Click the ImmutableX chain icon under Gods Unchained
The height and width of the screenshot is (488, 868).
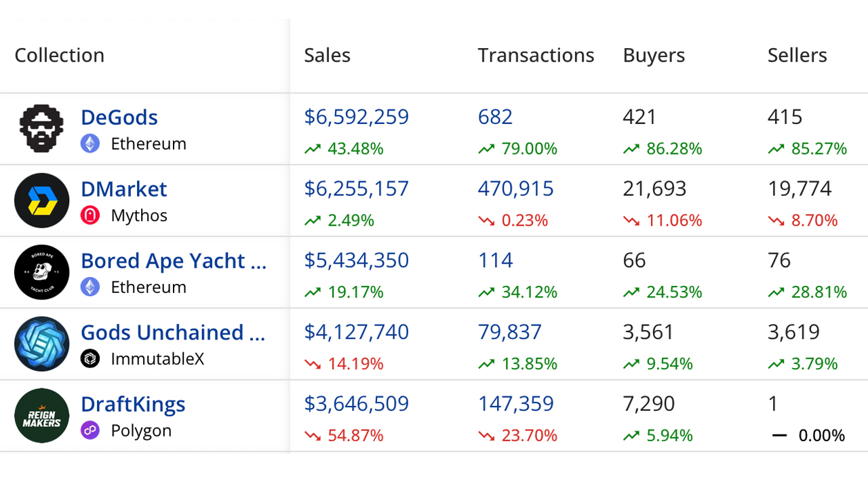(x=90, y=359)
